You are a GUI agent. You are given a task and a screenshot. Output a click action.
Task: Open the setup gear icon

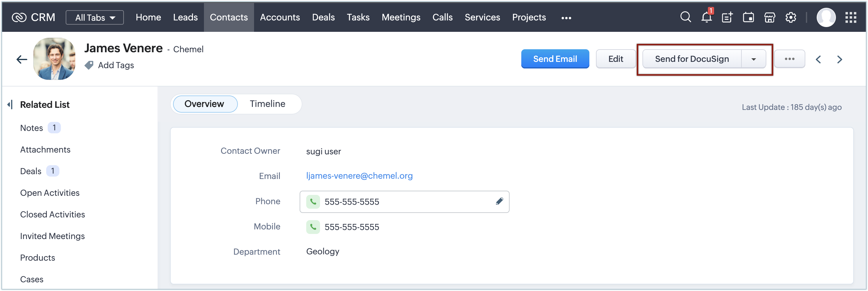791,17
